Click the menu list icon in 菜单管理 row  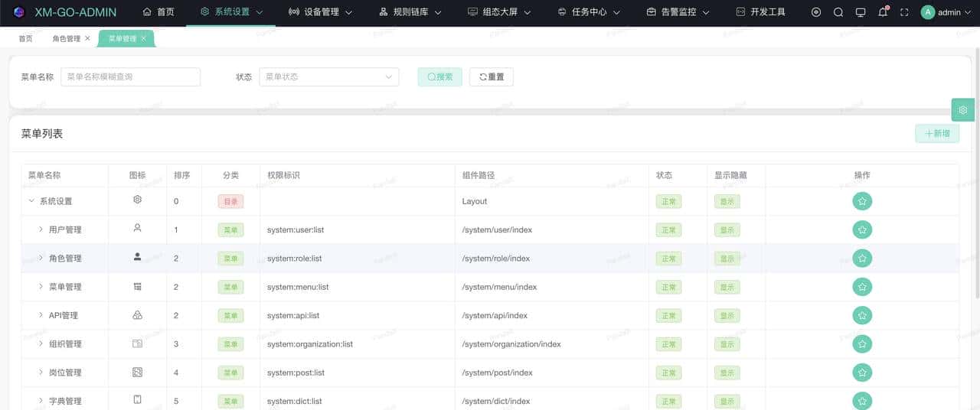point(138,286)
